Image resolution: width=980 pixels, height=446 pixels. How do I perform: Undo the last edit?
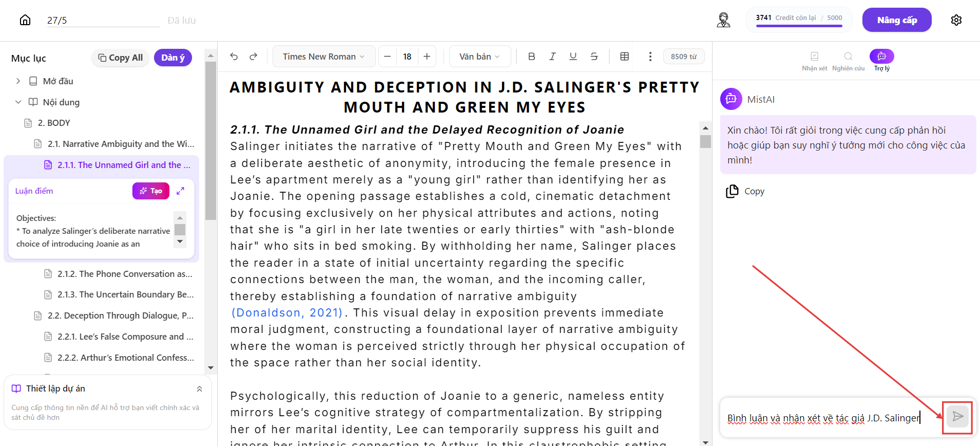234,57
